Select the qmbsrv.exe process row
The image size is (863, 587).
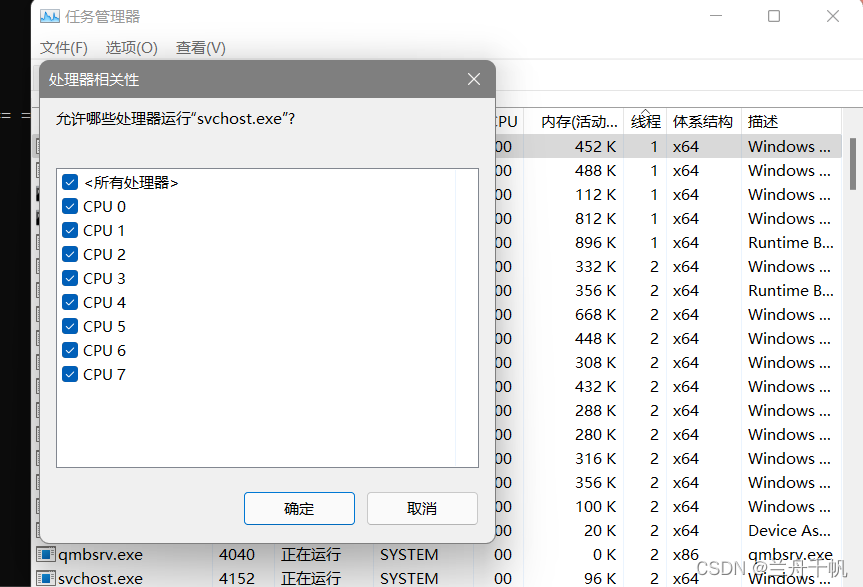coord(438,555)
